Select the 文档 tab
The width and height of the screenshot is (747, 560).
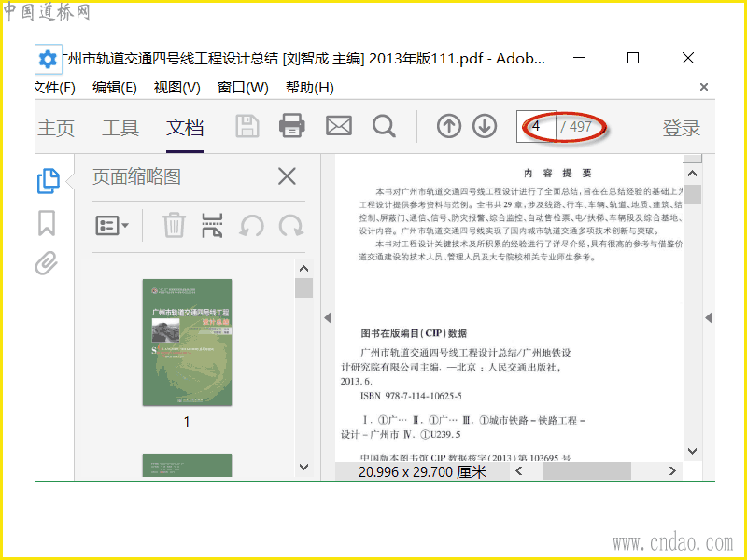coord(185,128)
